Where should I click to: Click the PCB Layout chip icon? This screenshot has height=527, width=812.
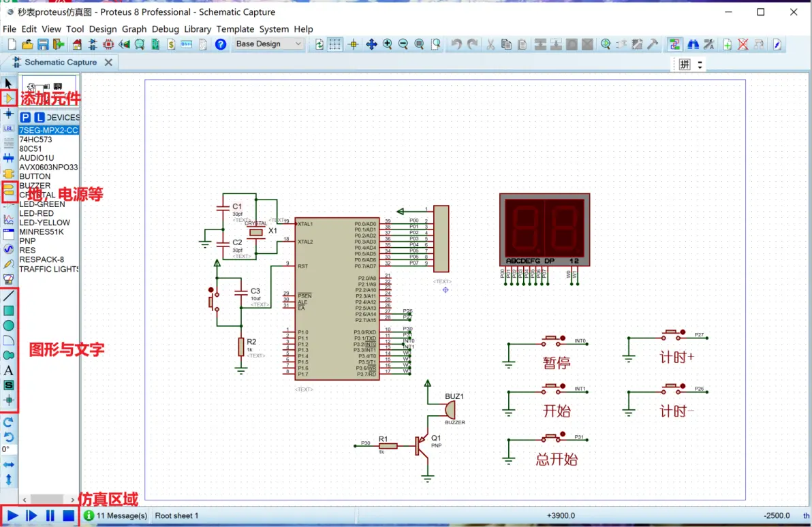point(108,44)
